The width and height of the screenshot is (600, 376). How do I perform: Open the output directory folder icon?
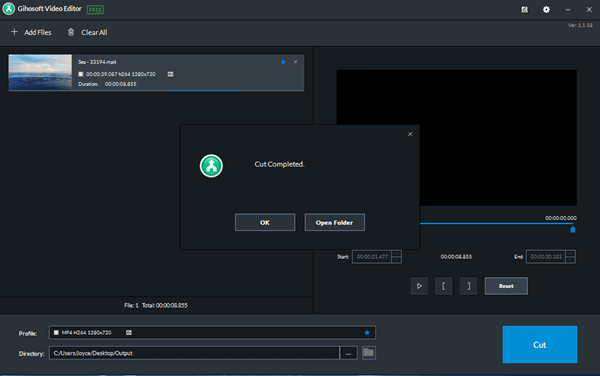368,353
